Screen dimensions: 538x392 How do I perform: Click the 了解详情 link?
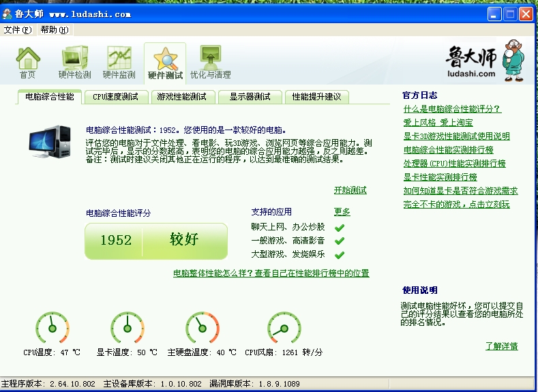pyautogui.click(x=502, y=346)
